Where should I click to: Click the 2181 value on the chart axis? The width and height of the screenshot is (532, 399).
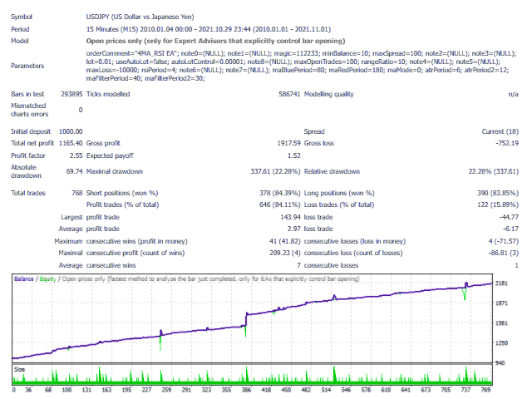pyautogui.click(x=501, y=283)
